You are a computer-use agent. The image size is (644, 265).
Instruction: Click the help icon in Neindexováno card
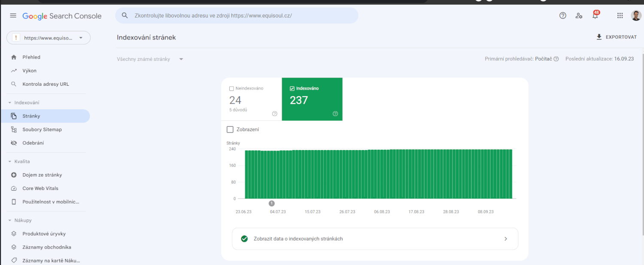275,114
